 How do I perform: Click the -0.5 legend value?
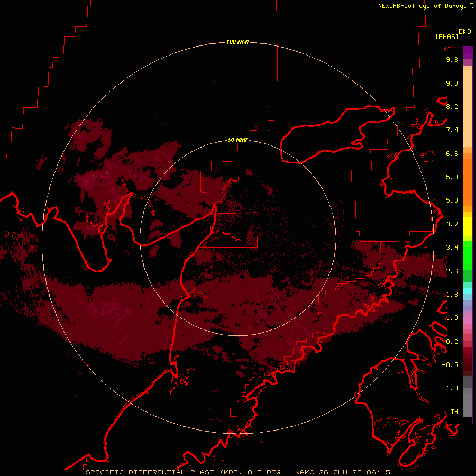(x=450, y=364)
